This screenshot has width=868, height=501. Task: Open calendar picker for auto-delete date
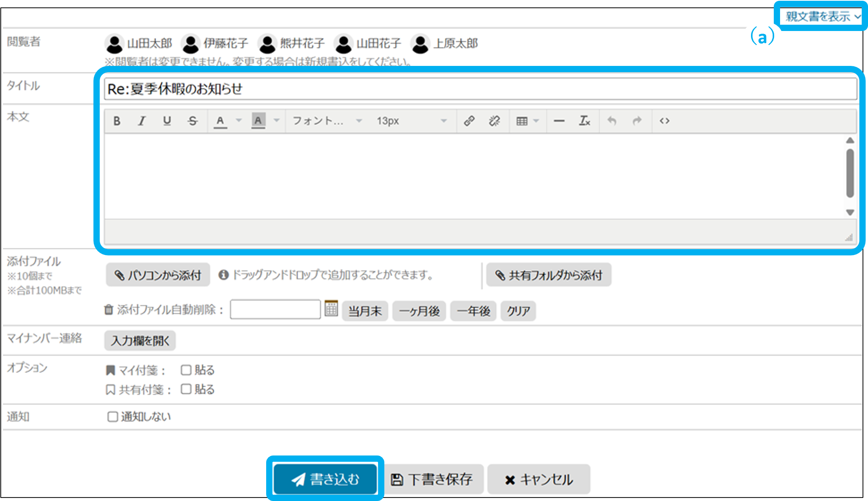[331, 309]
